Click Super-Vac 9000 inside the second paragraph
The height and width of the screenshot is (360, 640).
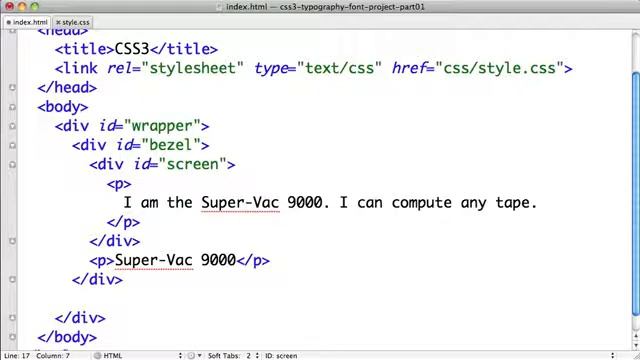click(176, 260)
